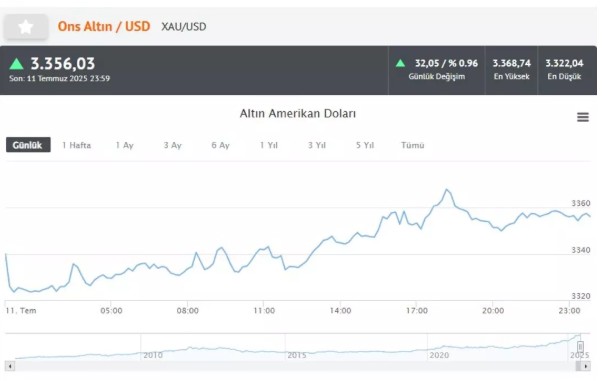Image resolution: width=603 pixels, height=381 pixels.
Task: Select the 1 Ay time range
Action: pos(125,145)
